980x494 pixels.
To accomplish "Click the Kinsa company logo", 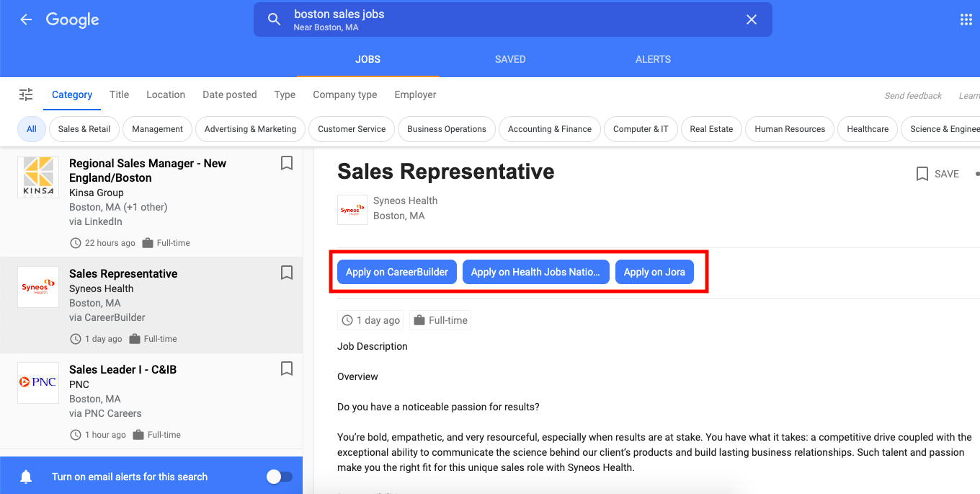I will (38, 177).
